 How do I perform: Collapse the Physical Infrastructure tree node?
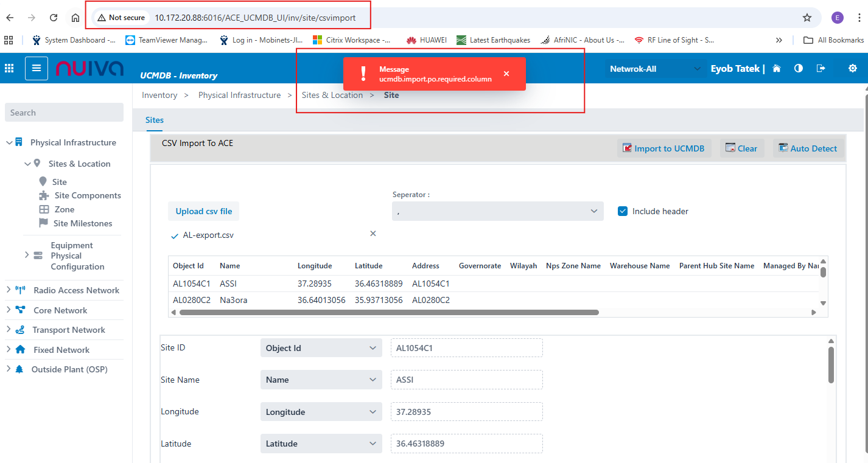coord(9,142)
